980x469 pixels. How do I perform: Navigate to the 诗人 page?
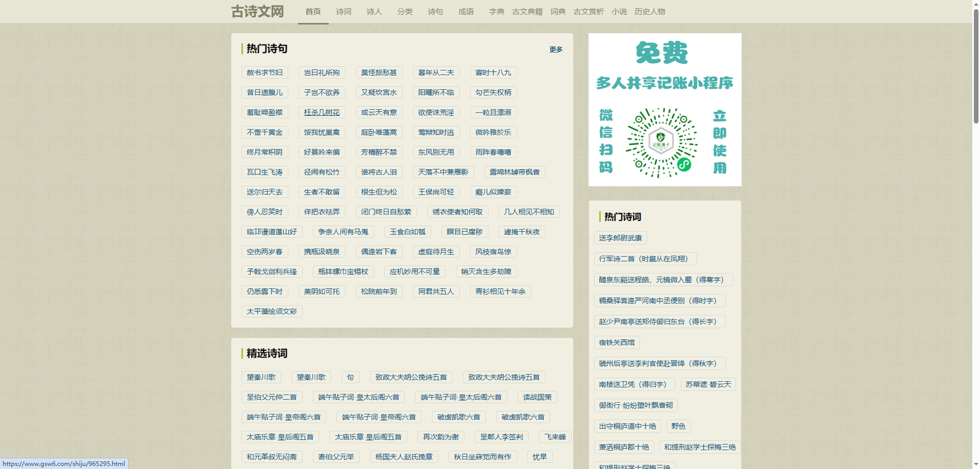coord(374,11)
